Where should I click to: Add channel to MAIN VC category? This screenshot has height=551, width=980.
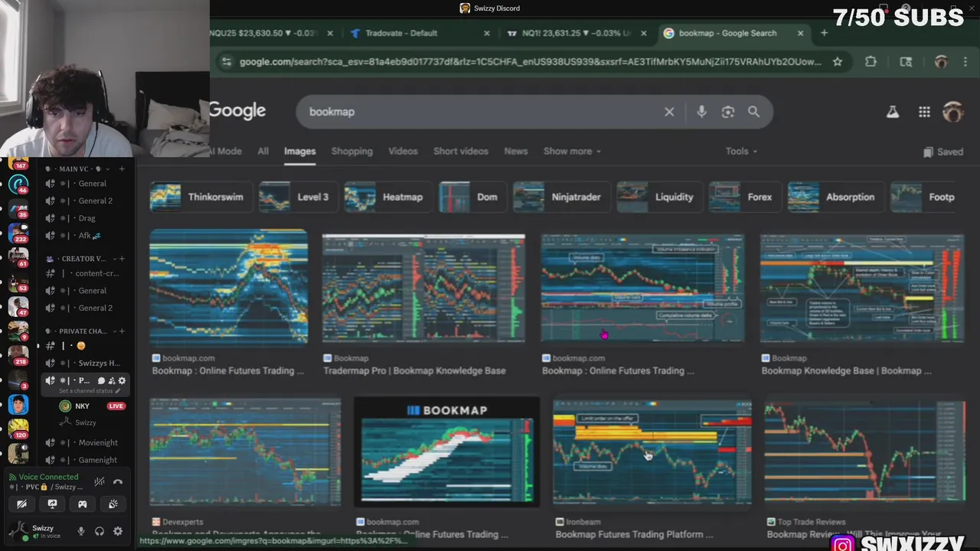pos(122,169)
